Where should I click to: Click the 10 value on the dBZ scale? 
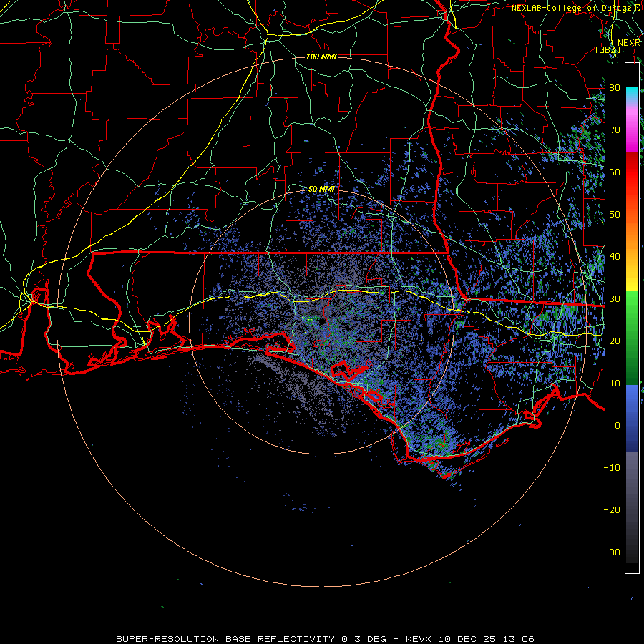(x=615, y=384)
